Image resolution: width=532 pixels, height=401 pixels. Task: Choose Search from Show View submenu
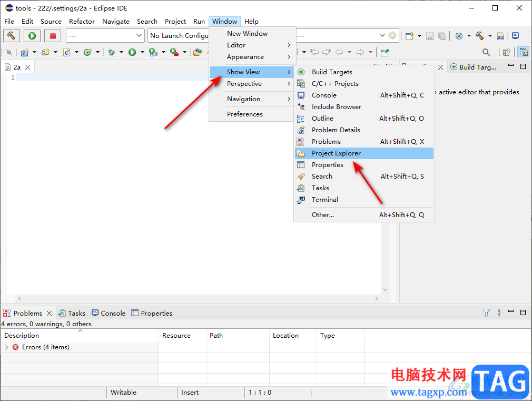(364, 176)
